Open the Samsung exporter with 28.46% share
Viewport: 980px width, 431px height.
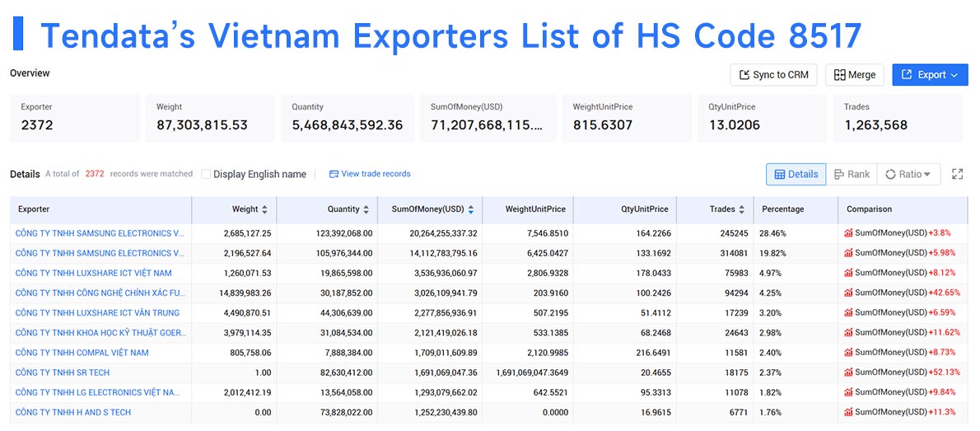tap(100, 233)
